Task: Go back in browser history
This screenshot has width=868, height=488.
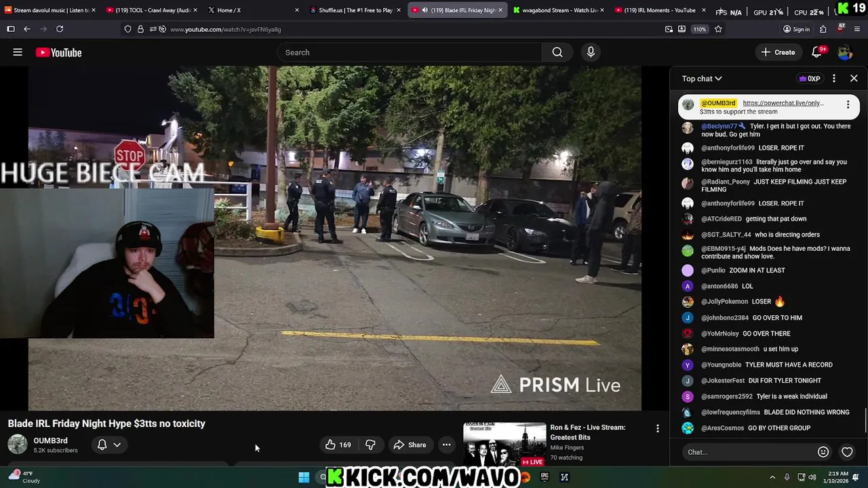Action: click(x=27, y=29)
